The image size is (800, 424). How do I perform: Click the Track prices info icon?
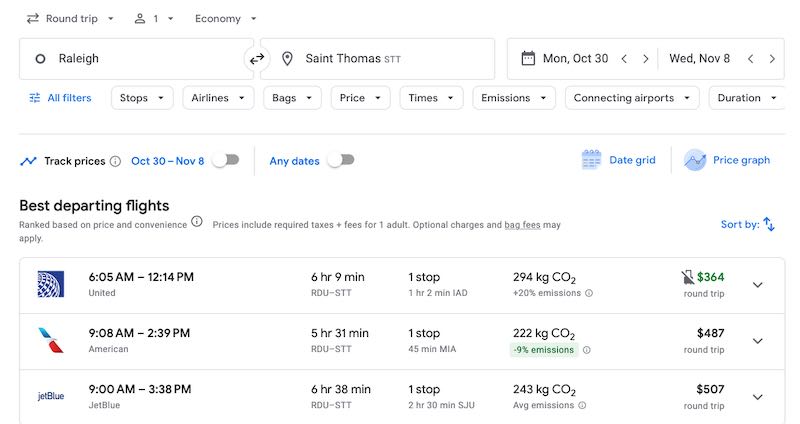coord(115,161)
